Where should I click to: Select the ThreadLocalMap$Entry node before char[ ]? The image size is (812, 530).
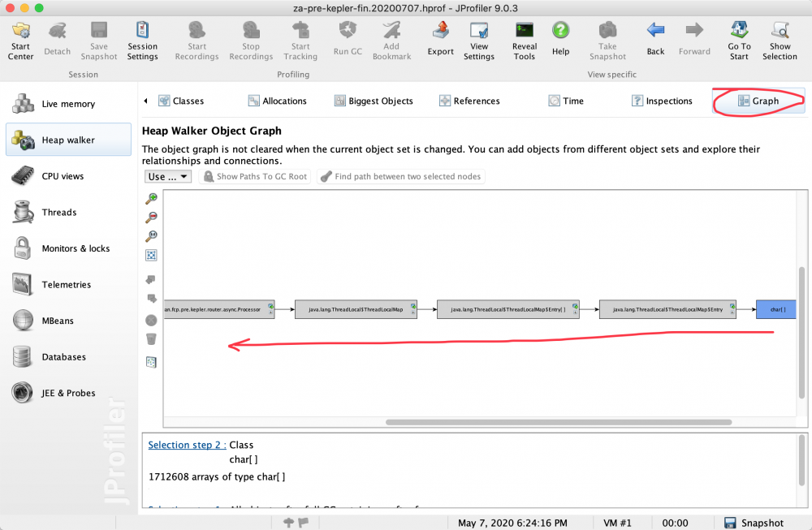(667, 309)
